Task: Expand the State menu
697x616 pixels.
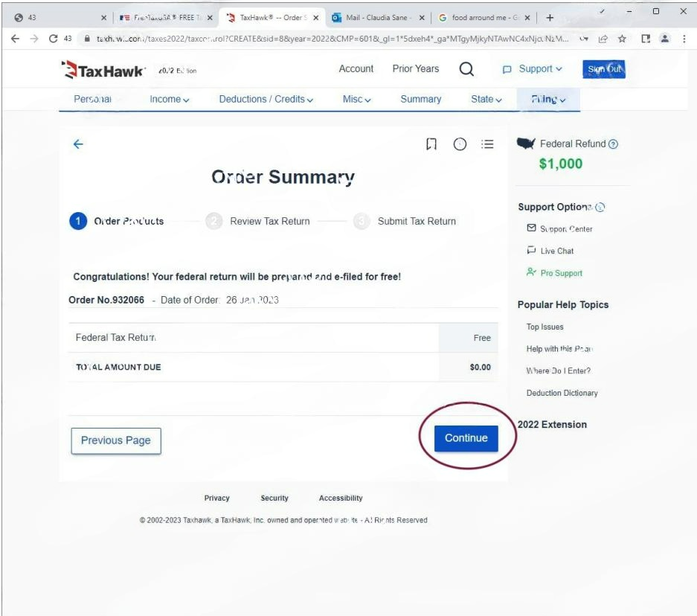Action: [486, 99]
